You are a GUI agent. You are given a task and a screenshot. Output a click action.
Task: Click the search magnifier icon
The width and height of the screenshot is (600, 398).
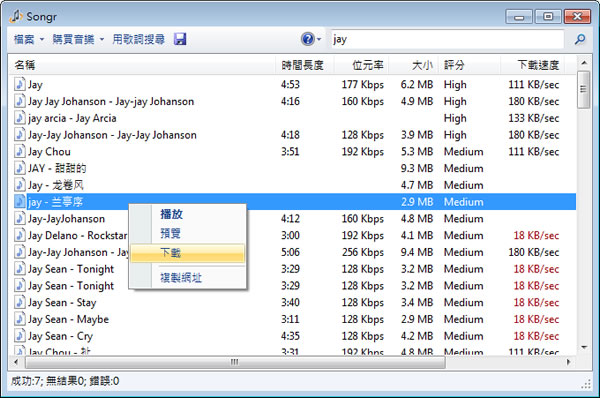[580, 39]
